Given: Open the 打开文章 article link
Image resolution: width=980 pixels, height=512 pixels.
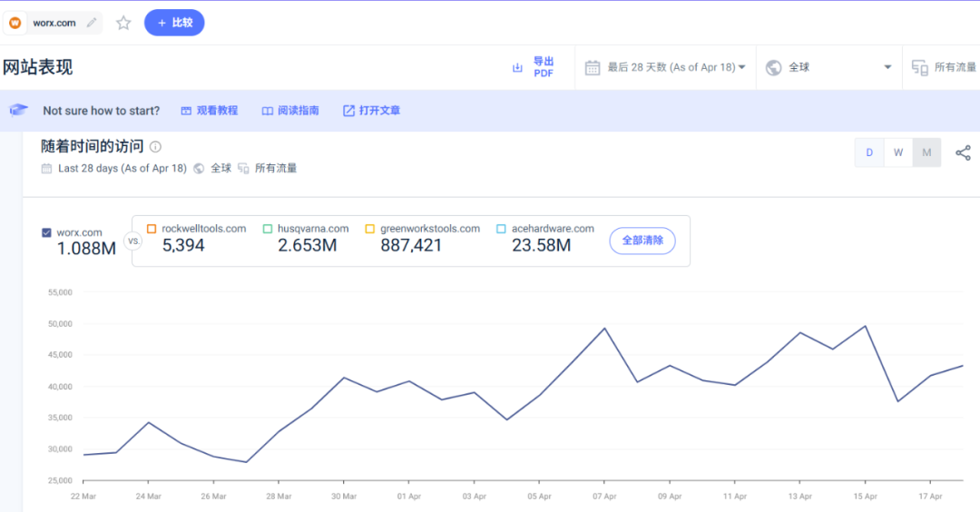Looking at the screenshot, I should pos(371,111).
